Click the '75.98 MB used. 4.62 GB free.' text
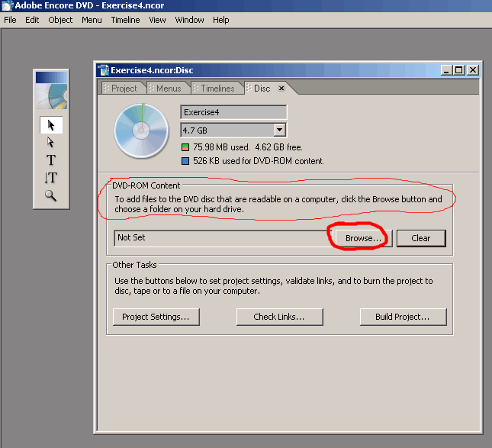Image resolution: width=492 pixels, height=448 pixels. (x=248, y=147)
